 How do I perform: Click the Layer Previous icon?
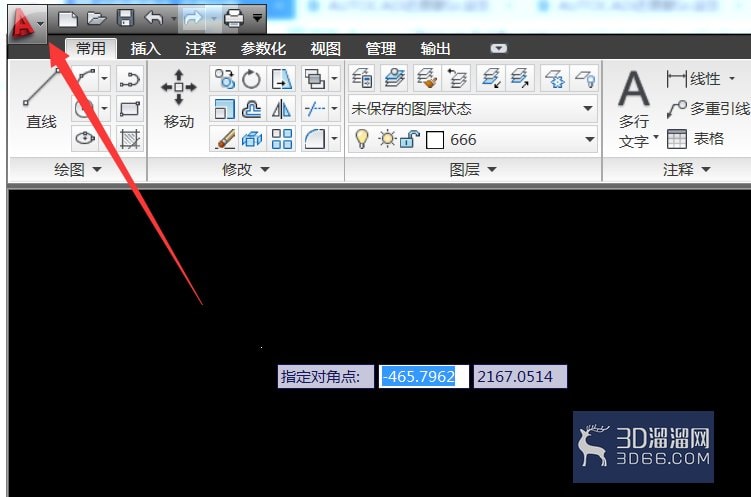coord(457,78)
